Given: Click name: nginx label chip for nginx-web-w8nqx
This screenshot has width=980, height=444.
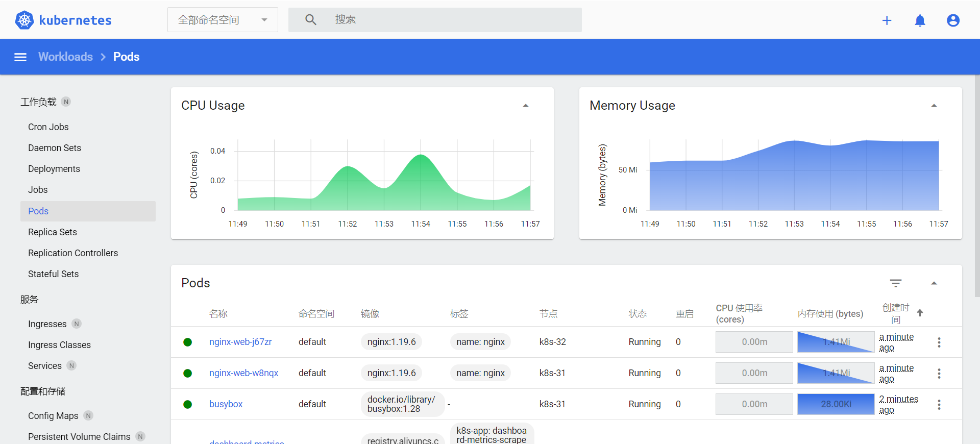Looking at the screenshot, I should (480, 373).
